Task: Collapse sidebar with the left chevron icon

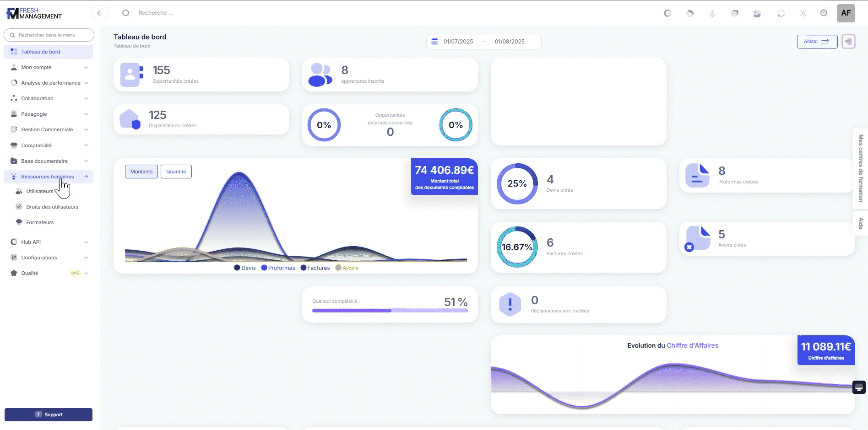Action: tap(99, 13)
